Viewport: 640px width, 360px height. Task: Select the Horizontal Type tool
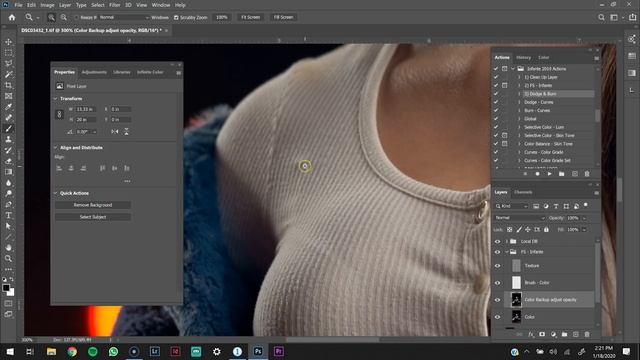pos(8,215)
